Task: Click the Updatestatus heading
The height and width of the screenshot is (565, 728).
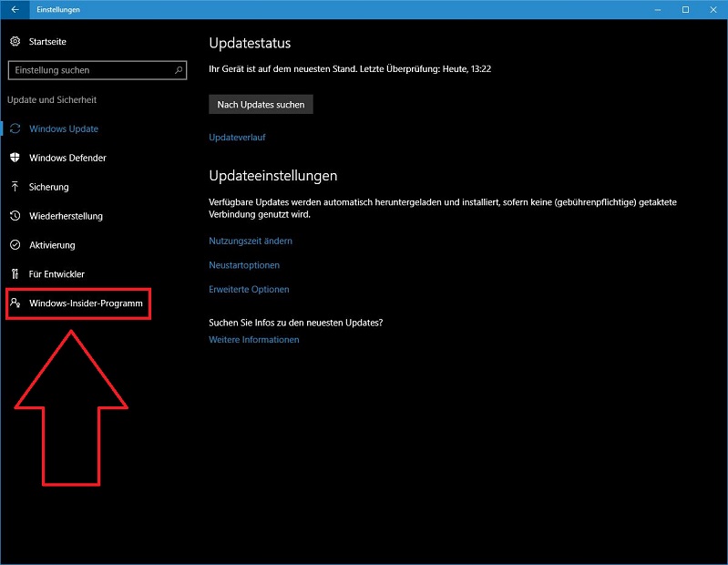Action: point(250,43)
